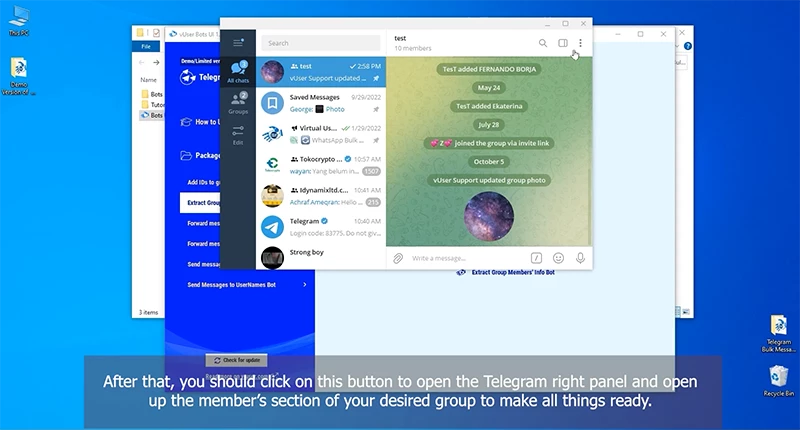Image resolution: width=800 pixels, height=430 pixels.
Task: Sort by the Name column header
Action: tap(148, 80)
